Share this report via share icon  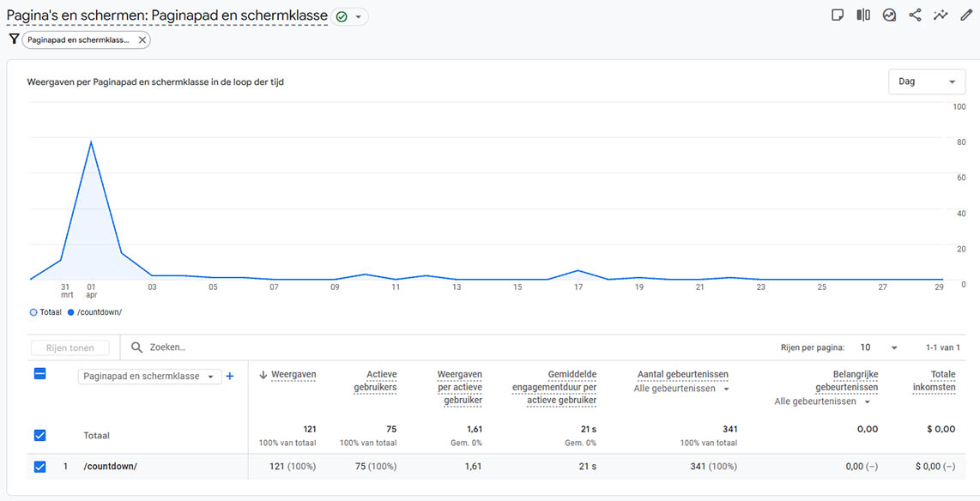(x=915, y=15)
